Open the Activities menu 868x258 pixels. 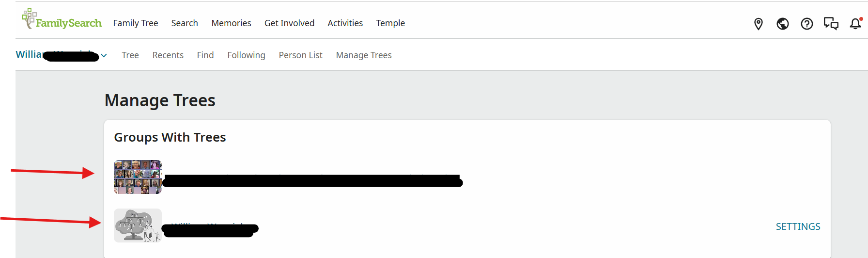click(345, 23)
